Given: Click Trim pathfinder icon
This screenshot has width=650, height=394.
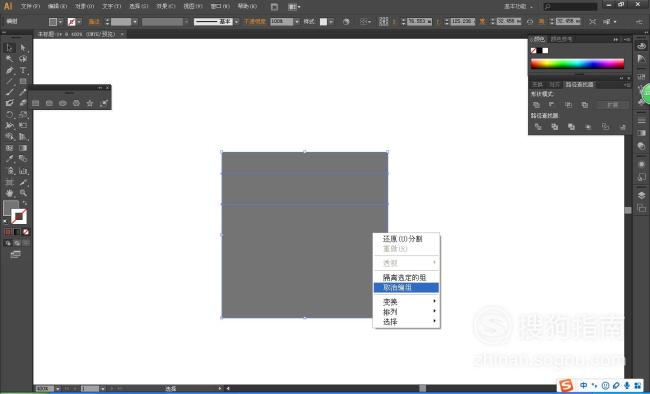Looking at the screenshot, I should click(555, 126).
